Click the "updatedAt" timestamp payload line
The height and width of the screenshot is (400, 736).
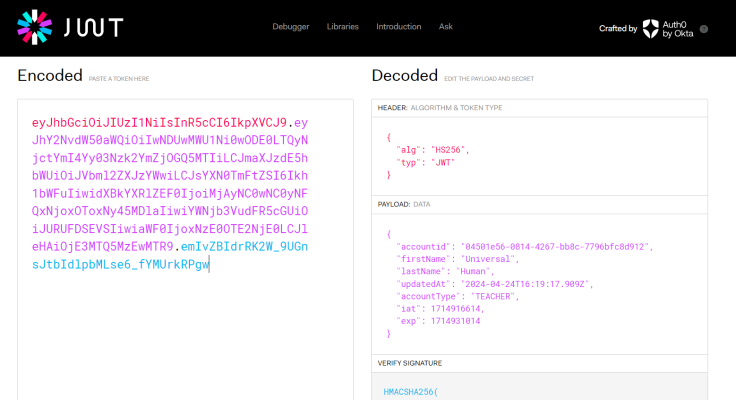pyautogui.click(x=495, y=284)
